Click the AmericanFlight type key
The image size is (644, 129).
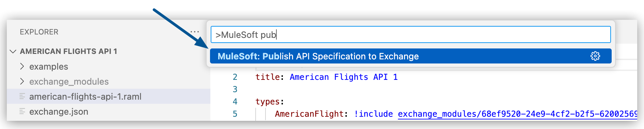coord(309,114)
